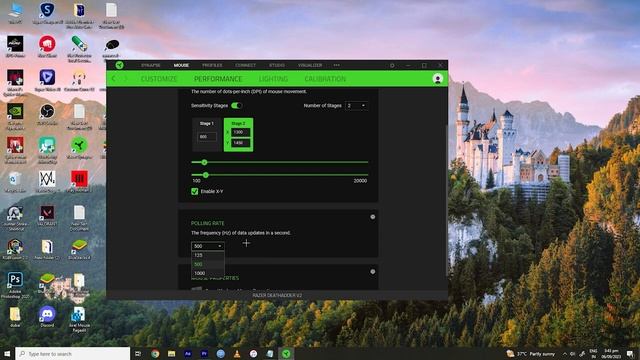Open Counter-Strike desktop shortcut
640x360 pixels.
15,217
